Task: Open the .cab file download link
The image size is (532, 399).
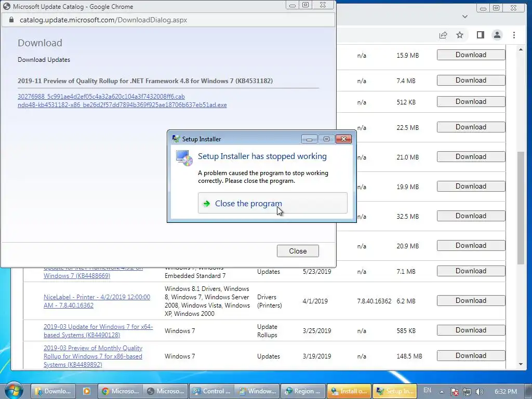Action: click(x=101, y=96)
